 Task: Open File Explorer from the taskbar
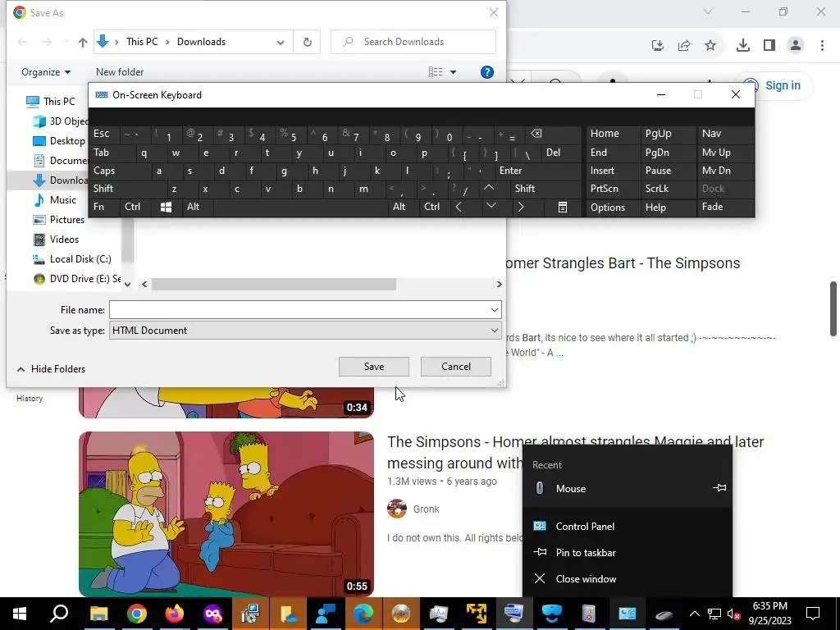click(x=98, y=614)
